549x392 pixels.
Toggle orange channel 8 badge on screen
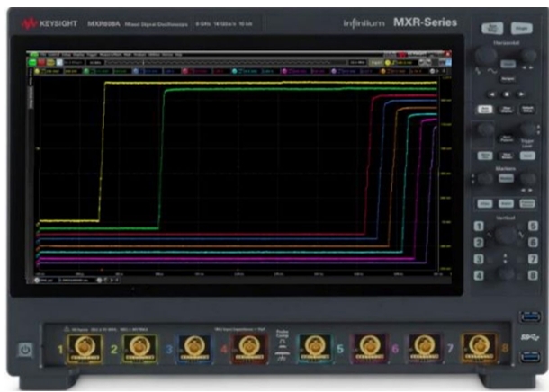point(383,71)
